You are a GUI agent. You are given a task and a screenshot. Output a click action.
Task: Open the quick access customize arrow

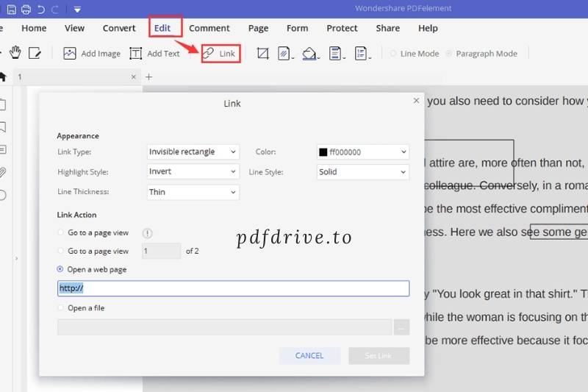pyautogui.click(x=77, y=10)
